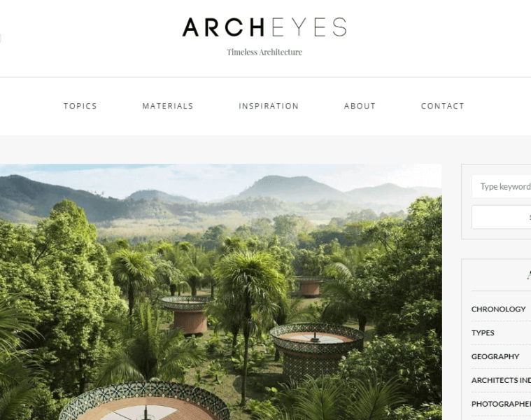Click the thin EYES part of logo
Image resolution: width=531 pixels, height=420 pixels.
click(309, 27)
